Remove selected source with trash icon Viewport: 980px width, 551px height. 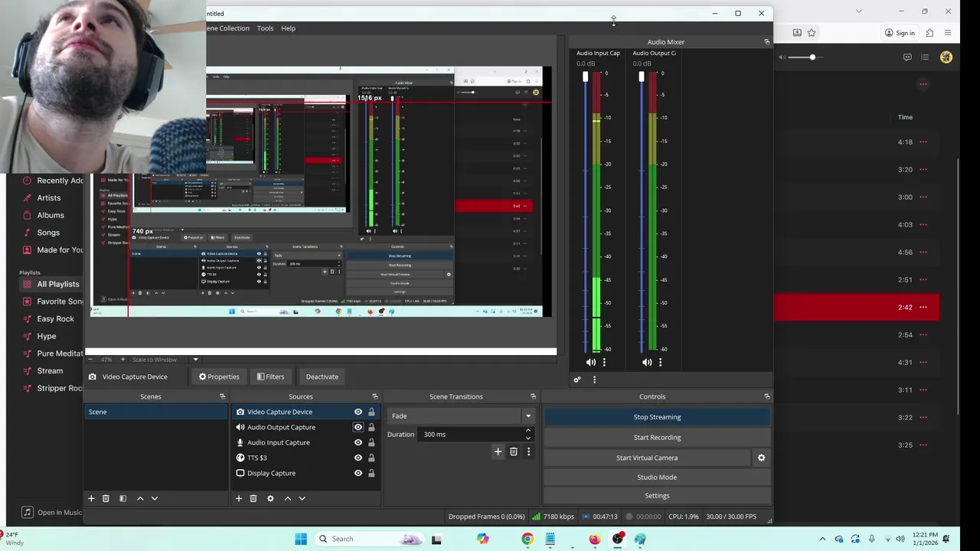[x=253, y=498]
